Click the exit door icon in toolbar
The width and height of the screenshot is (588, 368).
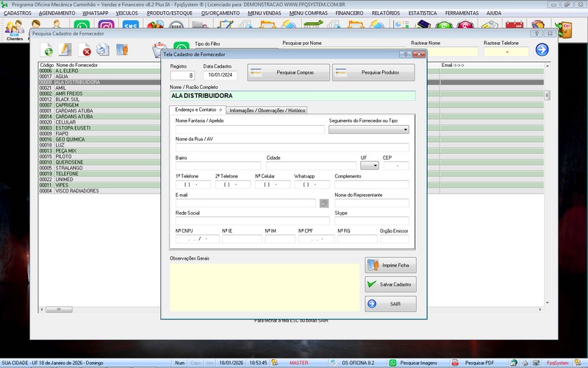(567, 29)
